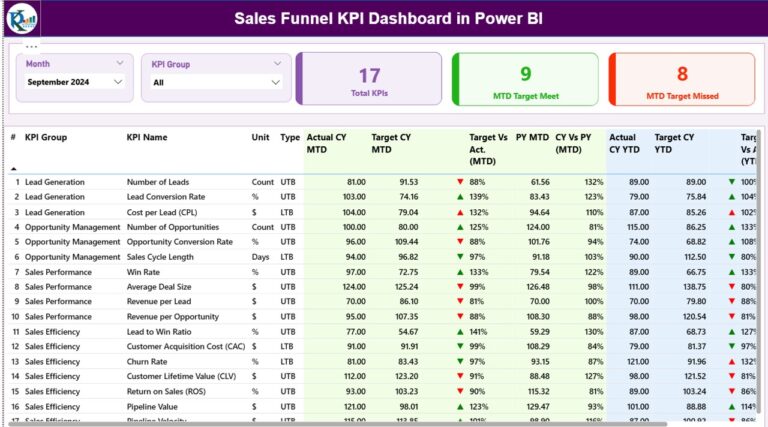This screenshot has height=427, width=768.
Task: Click the dashboard logo in header
Action: [22, 19]
